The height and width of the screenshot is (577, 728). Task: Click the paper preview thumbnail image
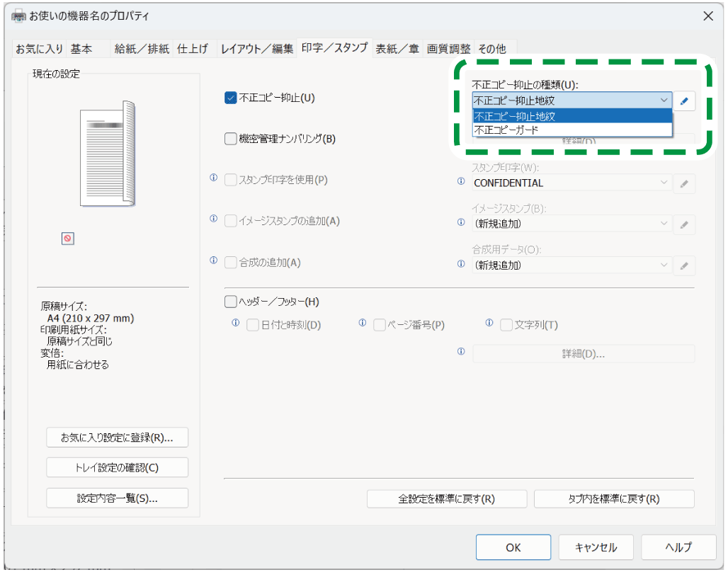pyautogui.click(x=107, y=154)
